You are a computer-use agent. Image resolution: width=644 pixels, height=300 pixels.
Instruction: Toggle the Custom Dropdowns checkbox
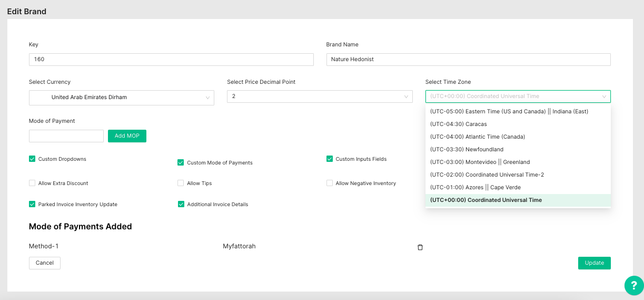coord(32,159)
